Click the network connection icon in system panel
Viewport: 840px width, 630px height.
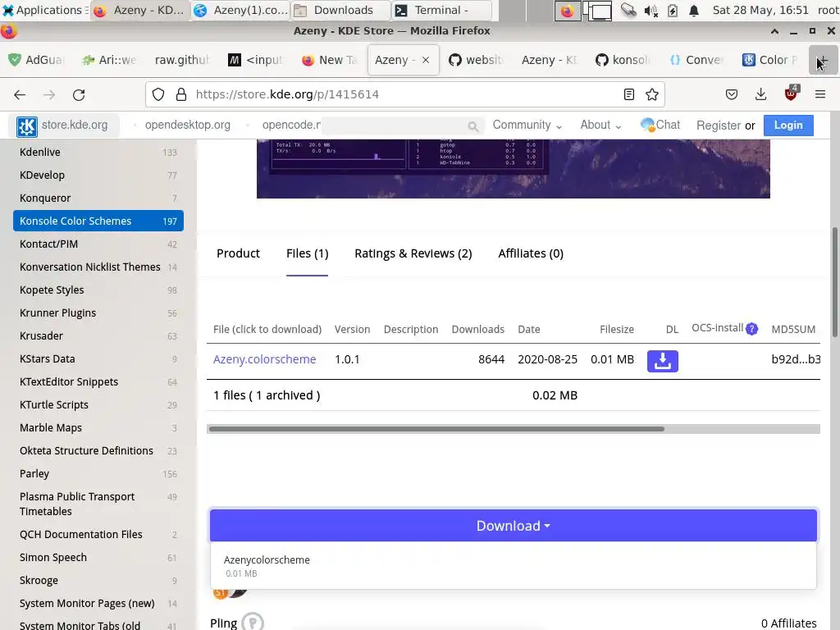(x=628, y=10)
